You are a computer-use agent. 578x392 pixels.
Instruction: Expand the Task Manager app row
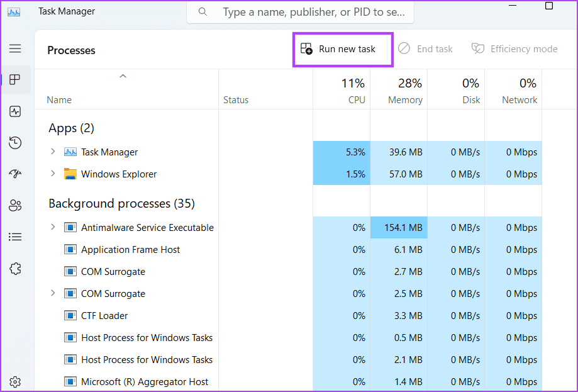pos(53,152)
